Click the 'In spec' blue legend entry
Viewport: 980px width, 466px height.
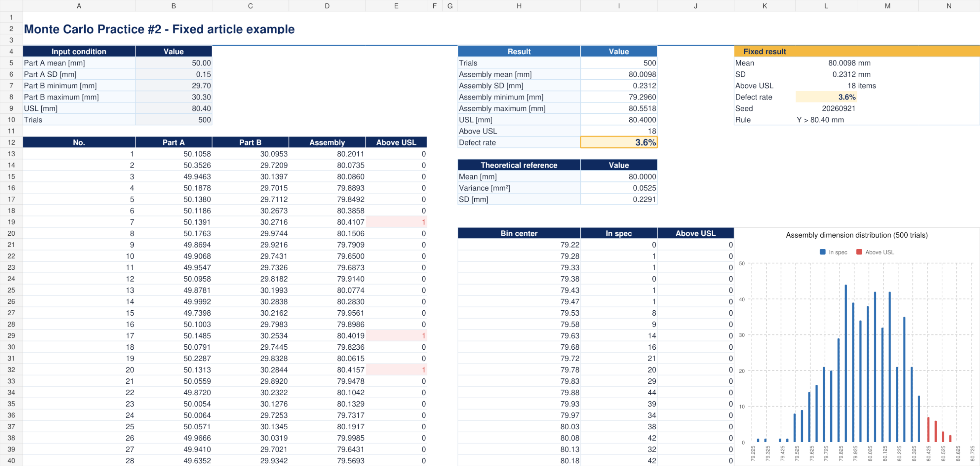coord(833,252)
